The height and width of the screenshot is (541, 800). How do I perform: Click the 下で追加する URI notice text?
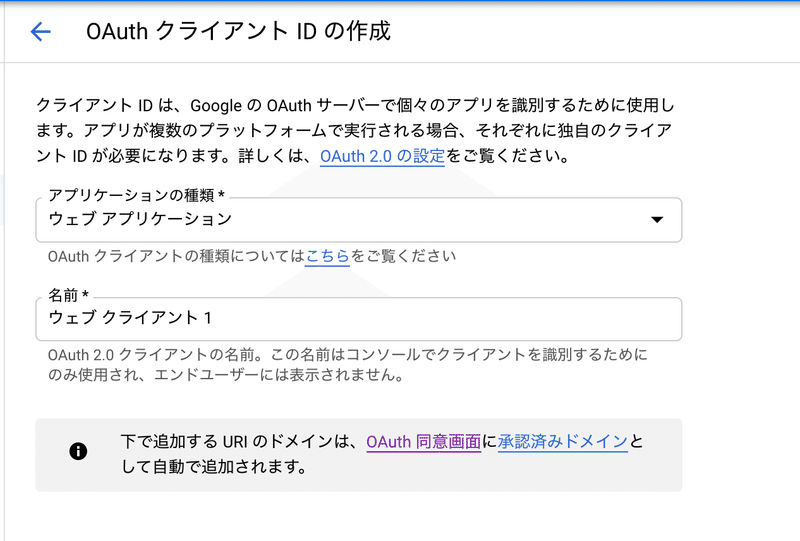[x=238, y=441]
